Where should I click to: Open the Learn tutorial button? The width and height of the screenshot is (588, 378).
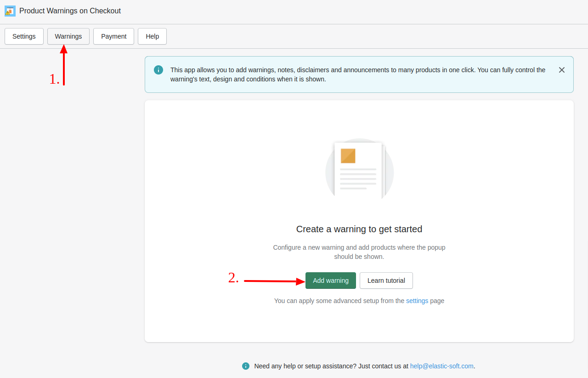(x=386, y=281)
